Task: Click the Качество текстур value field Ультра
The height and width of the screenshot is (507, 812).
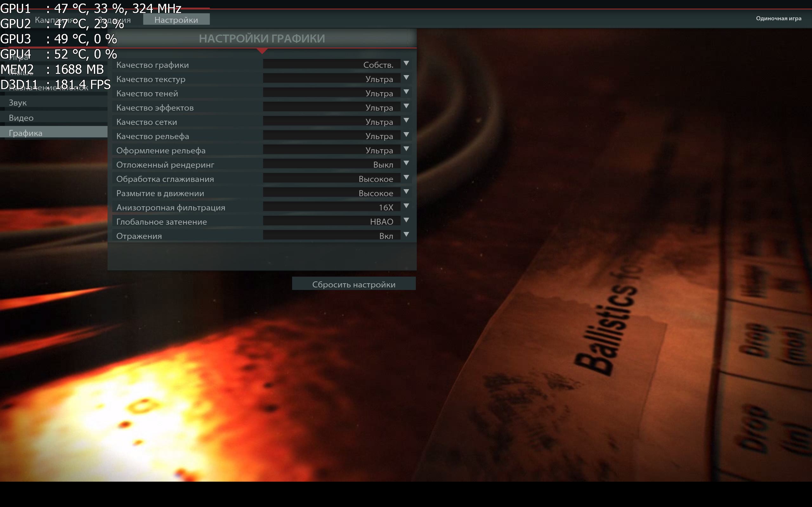Action: 331,79
